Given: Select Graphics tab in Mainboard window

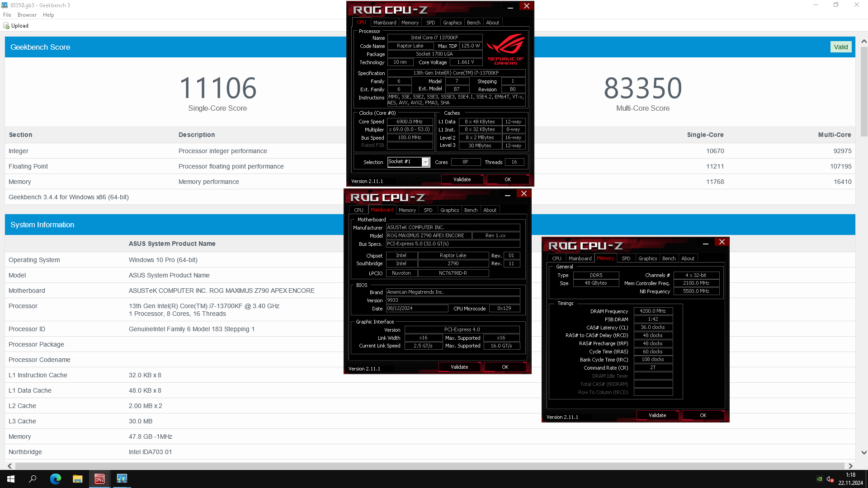Looking at the screenshot, I should pos(449,210).
